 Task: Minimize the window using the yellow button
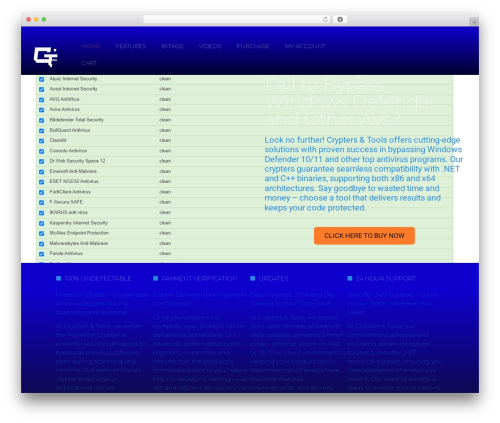coord(36,20)
